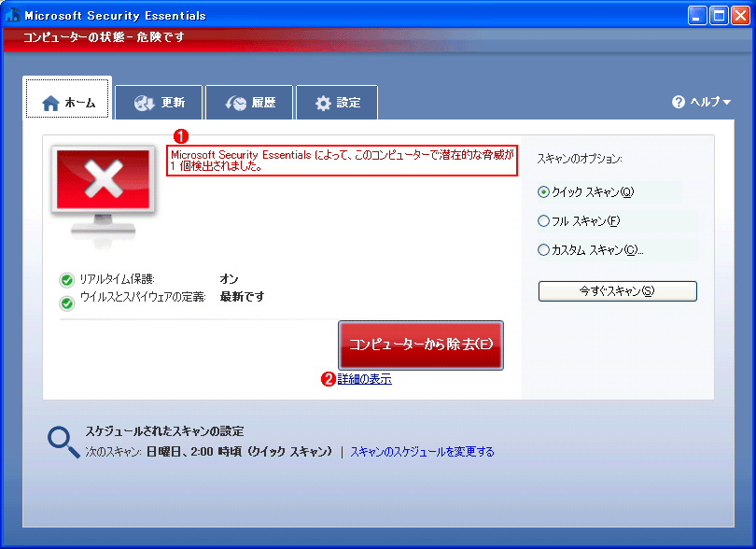Click the clock icon on 履歴 tab
Screen dimensions: 756x549
(236, 103)
